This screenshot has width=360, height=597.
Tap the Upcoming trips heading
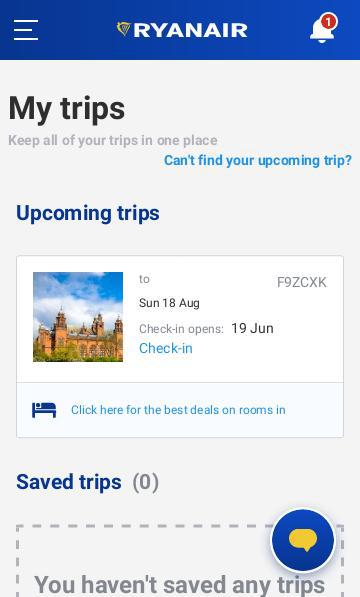(88, 213)
